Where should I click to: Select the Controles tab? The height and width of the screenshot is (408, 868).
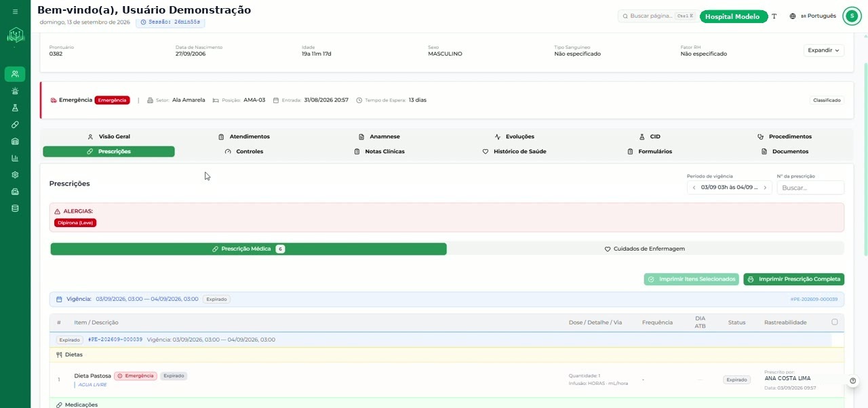(243, 152)
